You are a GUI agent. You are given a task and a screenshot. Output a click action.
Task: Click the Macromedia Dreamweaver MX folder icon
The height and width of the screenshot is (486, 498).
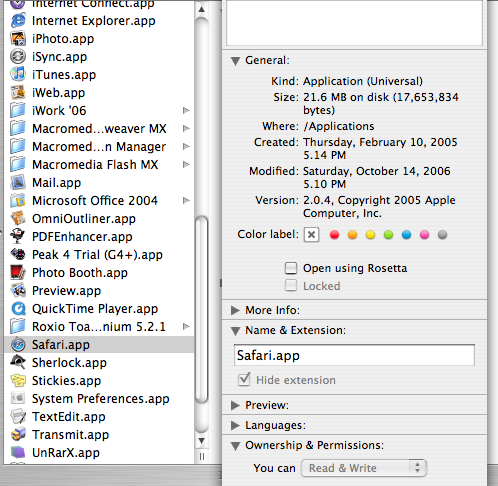pos(18,129)
